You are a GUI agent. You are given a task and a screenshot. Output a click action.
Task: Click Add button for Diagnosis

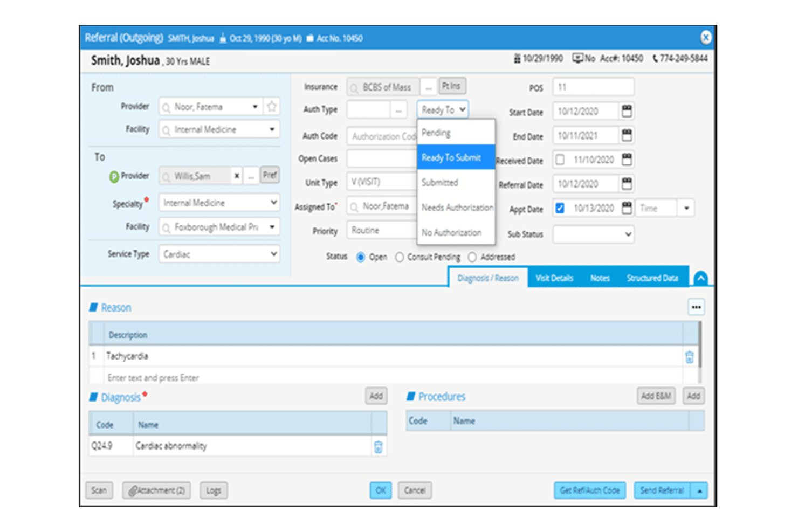[x=376, y=396]
